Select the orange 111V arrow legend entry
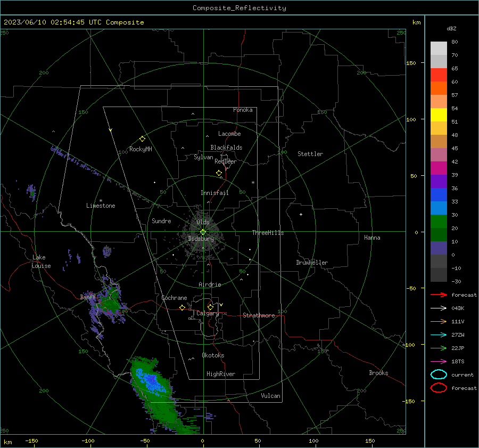The image size is (479, 448). (439, 321)
